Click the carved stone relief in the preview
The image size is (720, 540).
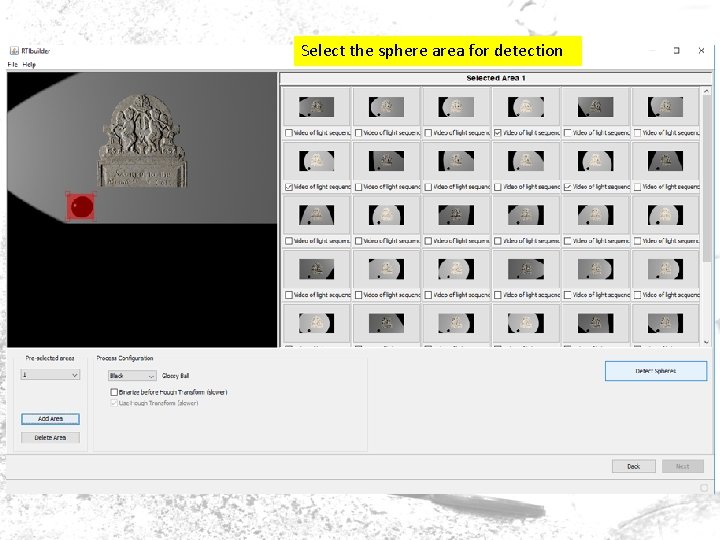pyautogui.click(x=142, y=141)
